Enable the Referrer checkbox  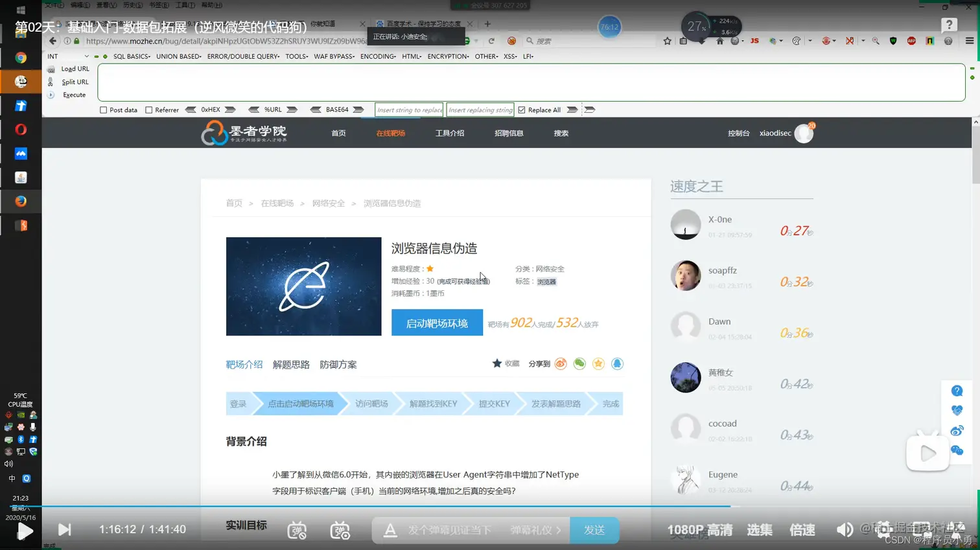click(x=148, y=110)
